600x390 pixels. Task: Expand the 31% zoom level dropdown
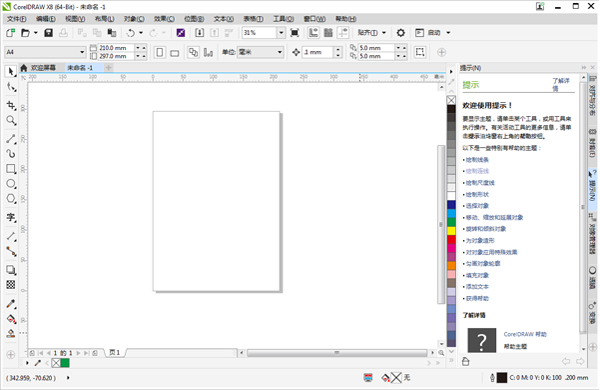point(281,33)
